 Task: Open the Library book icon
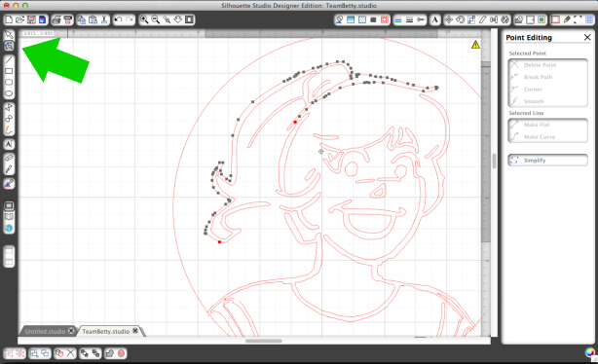click(9, 217)
